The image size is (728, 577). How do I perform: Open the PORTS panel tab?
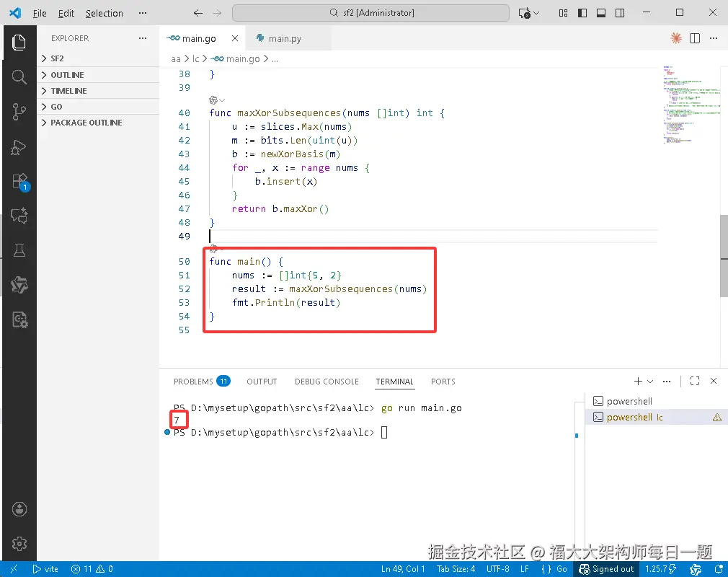443,382
